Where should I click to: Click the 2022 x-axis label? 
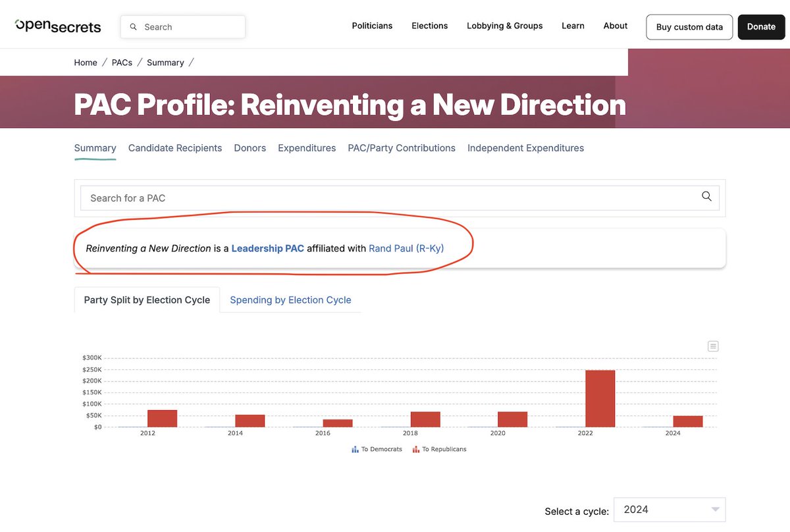click(585, 433)
